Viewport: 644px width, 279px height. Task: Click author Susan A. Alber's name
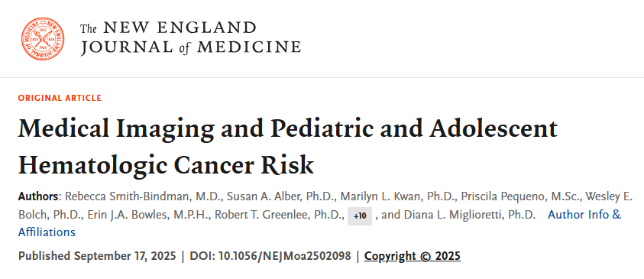(263, 196)
